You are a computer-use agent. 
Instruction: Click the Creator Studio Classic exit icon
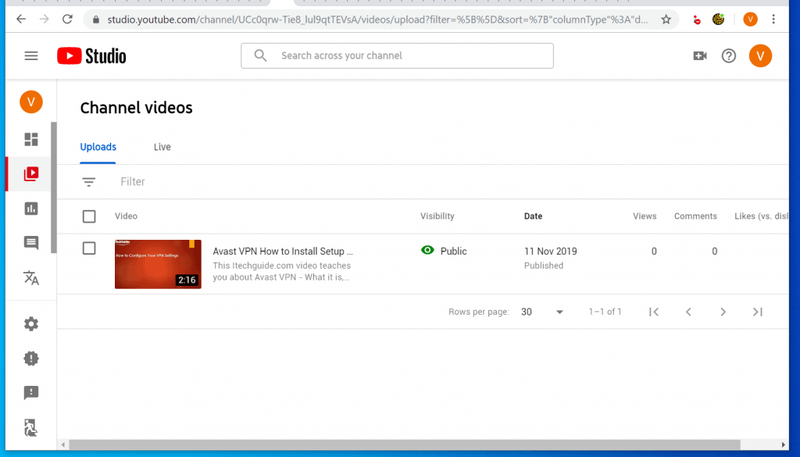point(31,427)
